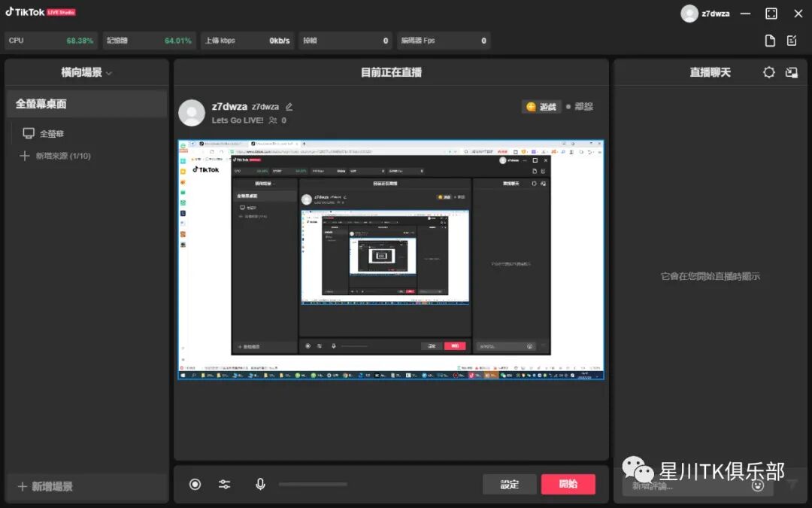
Task: Pop out the live chat window
Action: tap(792, 72)
